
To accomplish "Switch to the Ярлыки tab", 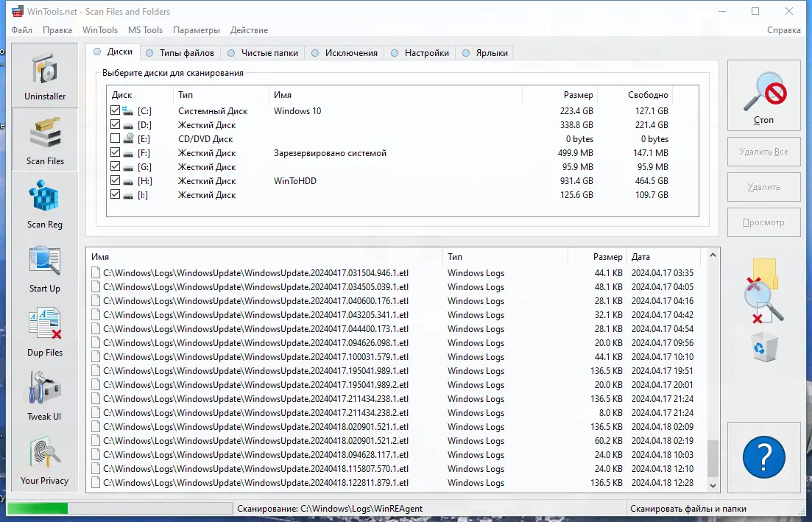I will (x=484, y=53).
